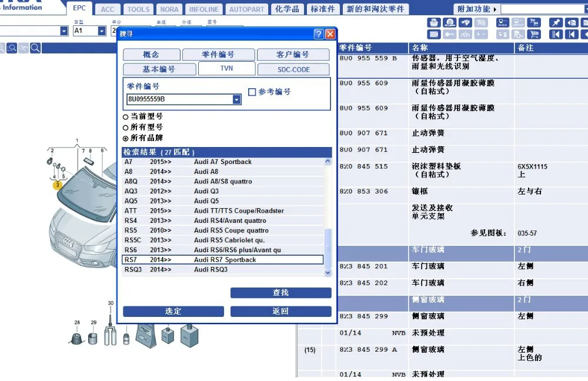Screen dimensions: 588x381
Task: Click the highlighted number 3 callout on diagram
Action: 58,185
